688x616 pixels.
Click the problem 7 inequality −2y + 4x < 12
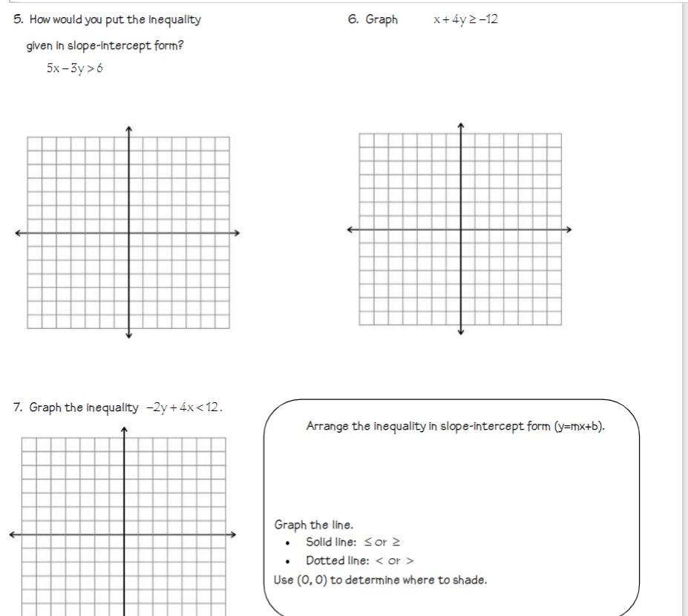pos(184,407)
